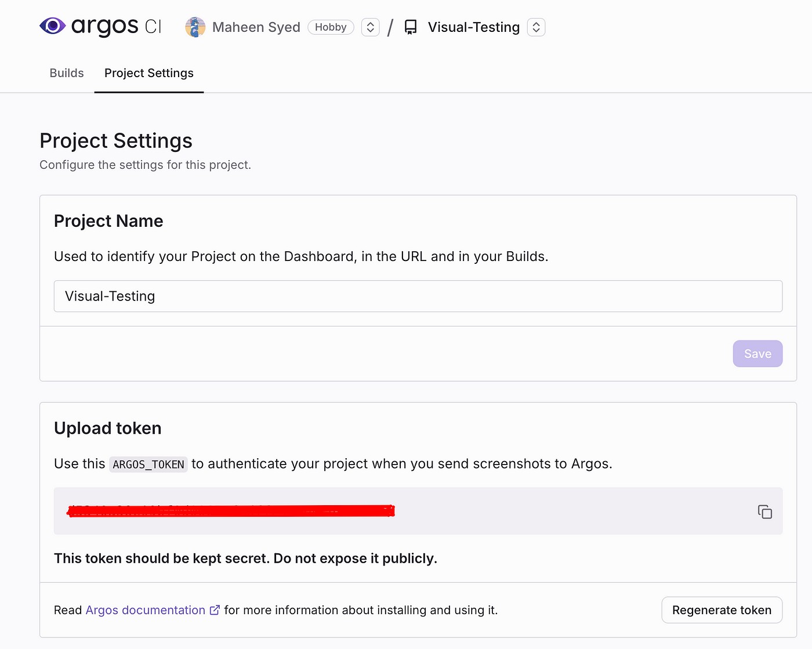Image resolution: width=812 pixels, height=649 pixels.
Task: Click the Upload token heading
Action: (108, 428)
